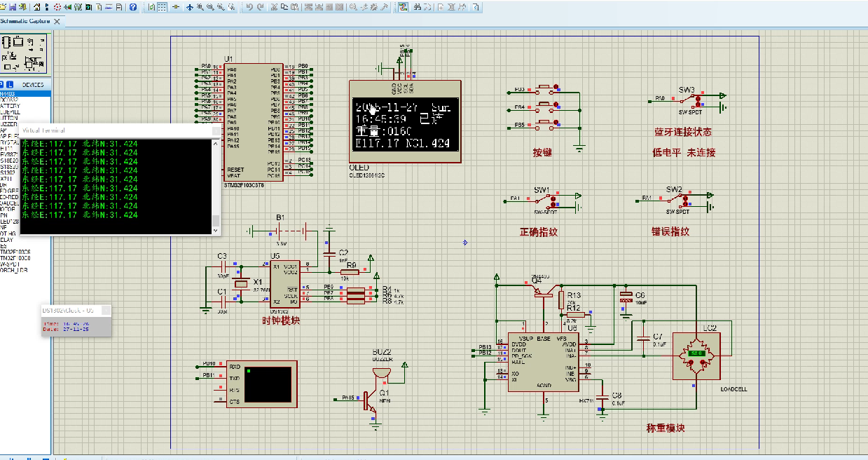Switch to the Schematic Capture tab
This screenshot has height=460, width=868.
25,21
